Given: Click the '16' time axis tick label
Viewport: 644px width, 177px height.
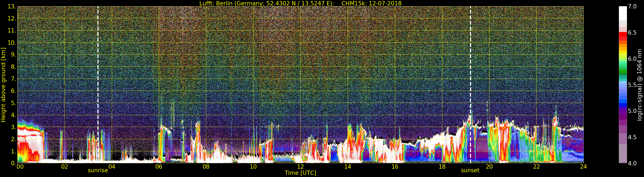Looking at the screenshot, I should pyautogui.click(x=395, y=167).
